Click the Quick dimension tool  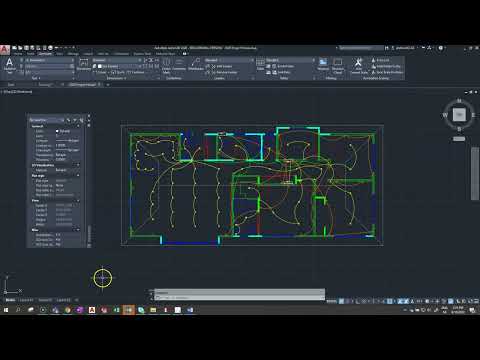pyautogui.click(x=118, y=72)
